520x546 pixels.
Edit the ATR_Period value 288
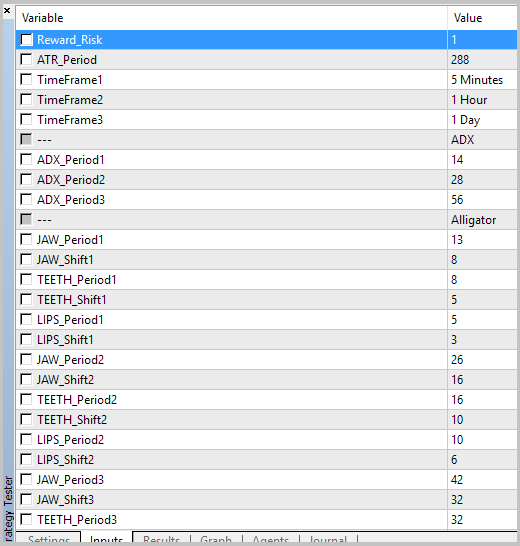(482, 60)
